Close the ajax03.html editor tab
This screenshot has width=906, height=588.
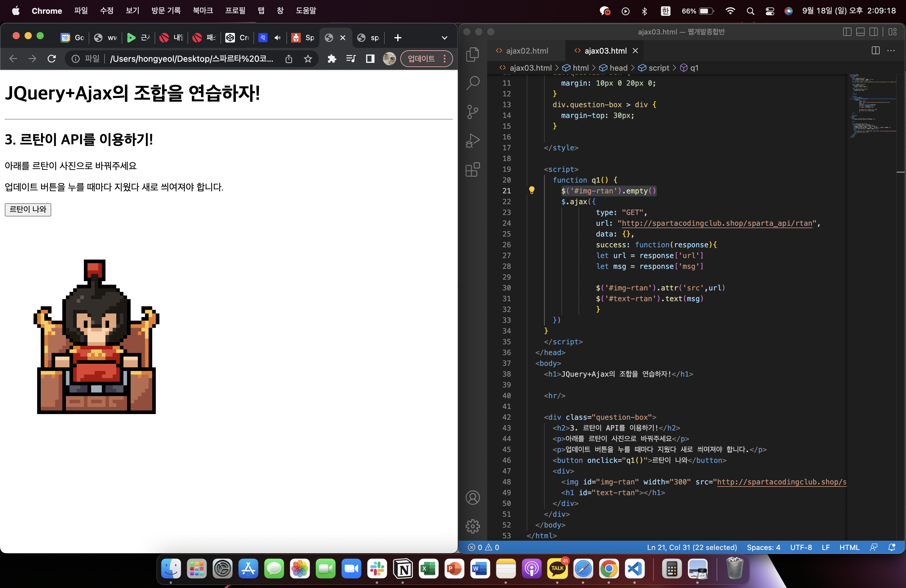635,51
